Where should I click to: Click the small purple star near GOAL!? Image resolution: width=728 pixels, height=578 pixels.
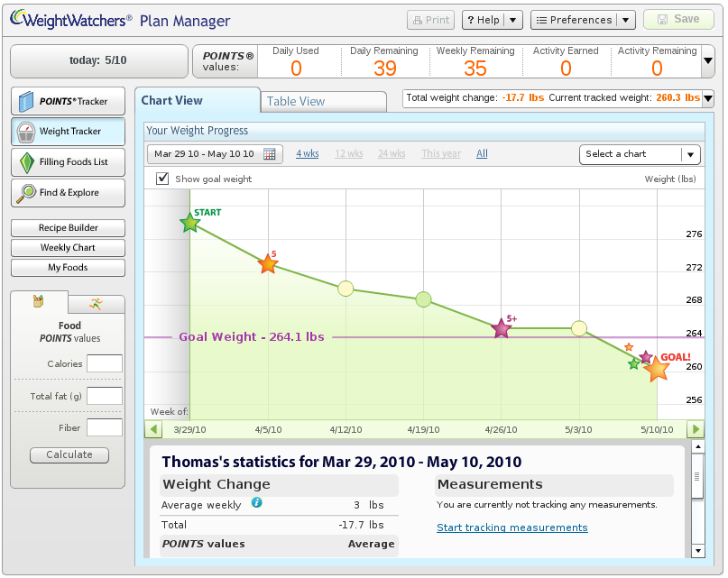pos(646,357)
